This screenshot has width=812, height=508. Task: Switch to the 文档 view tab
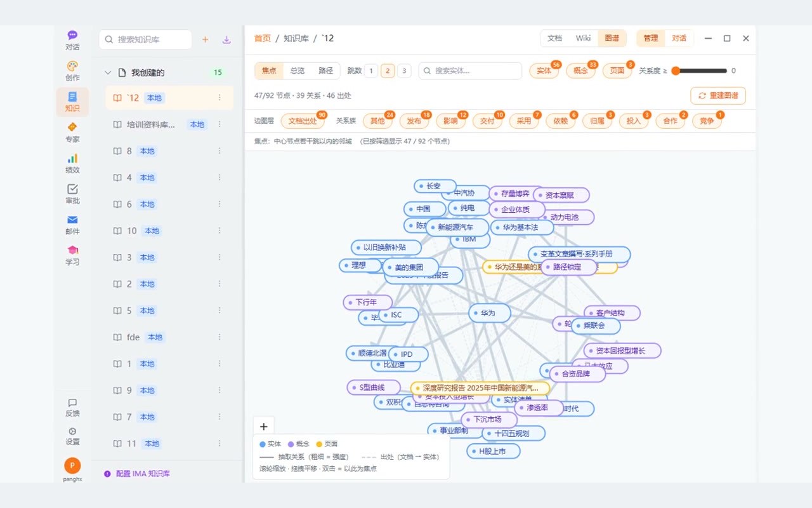coord(554,38)
